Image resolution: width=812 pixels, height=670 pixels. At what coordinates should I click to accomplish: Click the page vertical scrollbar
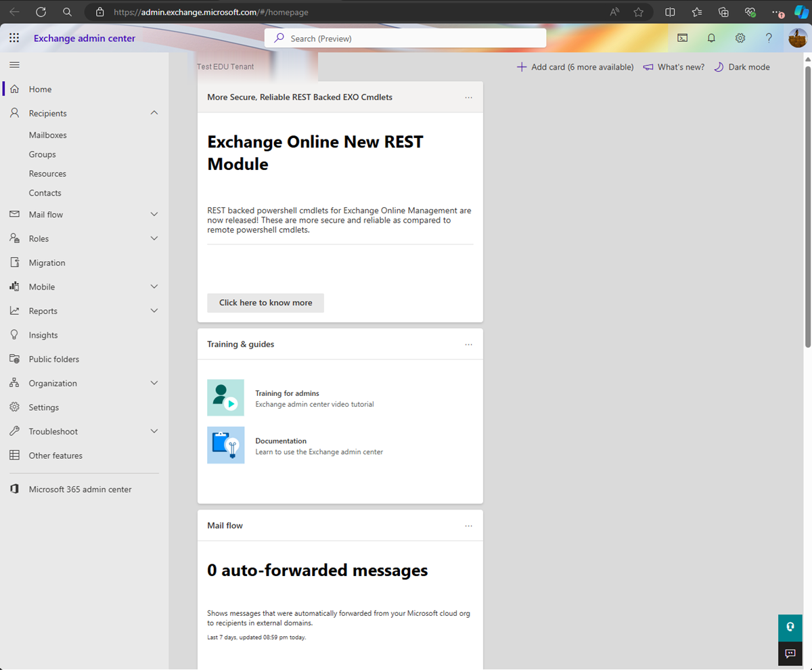tap(807, 206)
